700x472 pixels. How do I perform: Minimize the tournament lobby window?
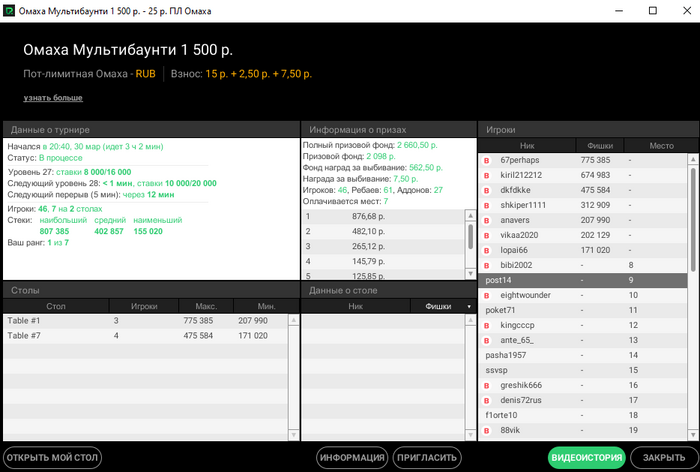pos(619,11)
